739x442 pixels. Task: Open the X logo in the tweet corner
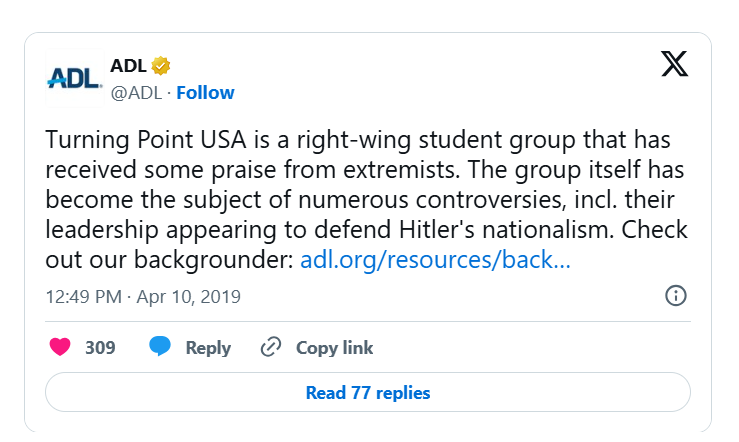click(x=676, y=65)
